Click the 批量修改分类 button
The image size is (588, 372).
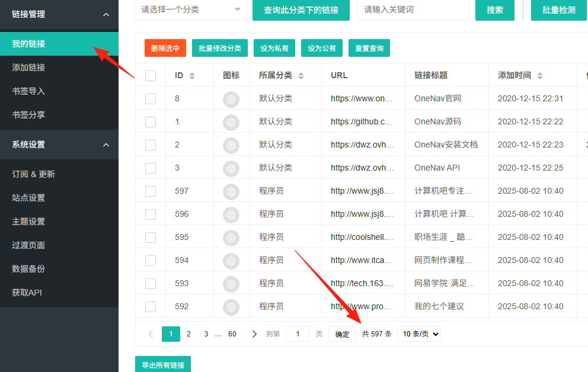(220, 48)
